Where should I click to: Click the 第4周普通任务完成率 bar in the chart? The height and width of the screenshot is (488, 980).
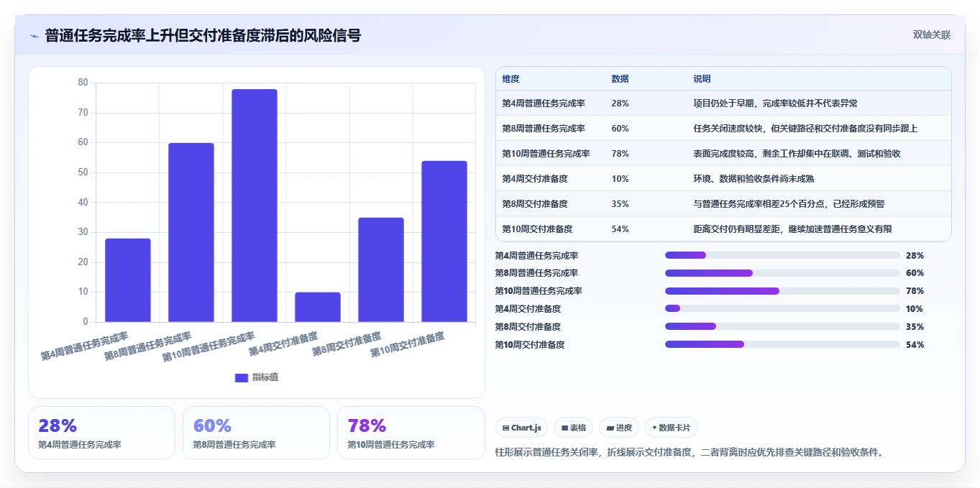click(x=128, y=280)
